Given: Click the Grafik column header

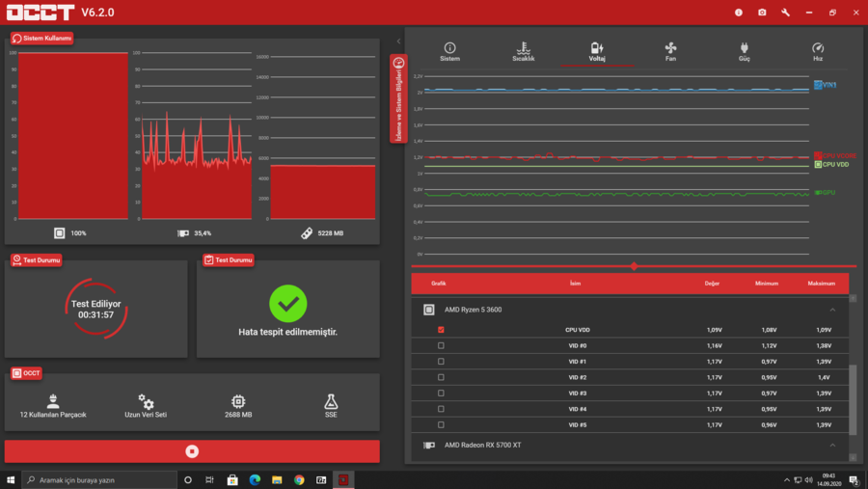Looking at the screenshot, I should [439, 283].
